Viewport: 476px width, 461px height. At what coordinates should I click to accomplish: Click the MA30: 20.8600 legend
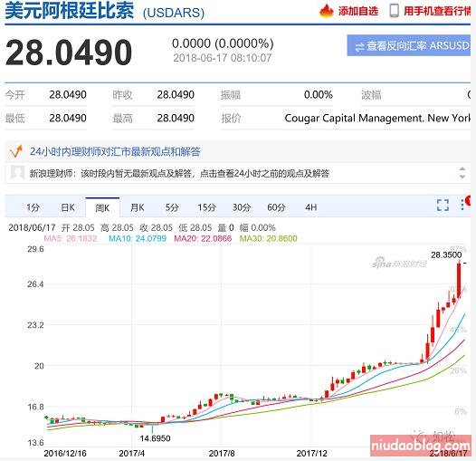point(269,238)
